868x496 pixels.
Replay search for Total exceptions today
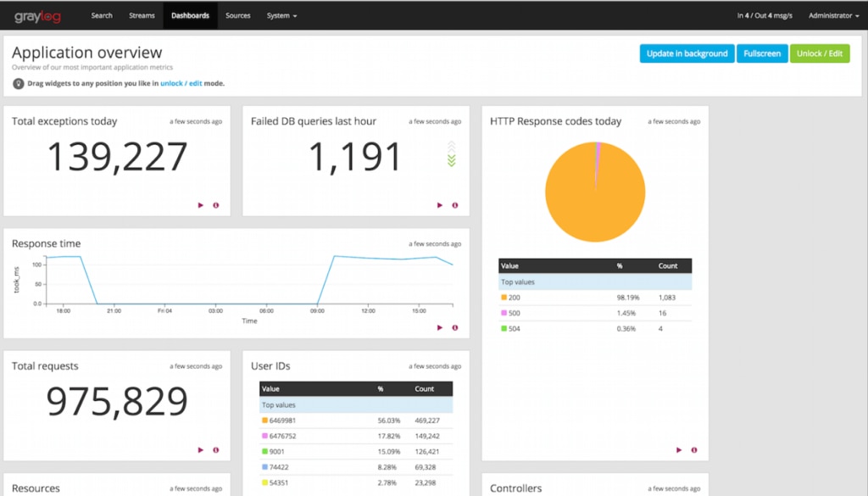200,205
